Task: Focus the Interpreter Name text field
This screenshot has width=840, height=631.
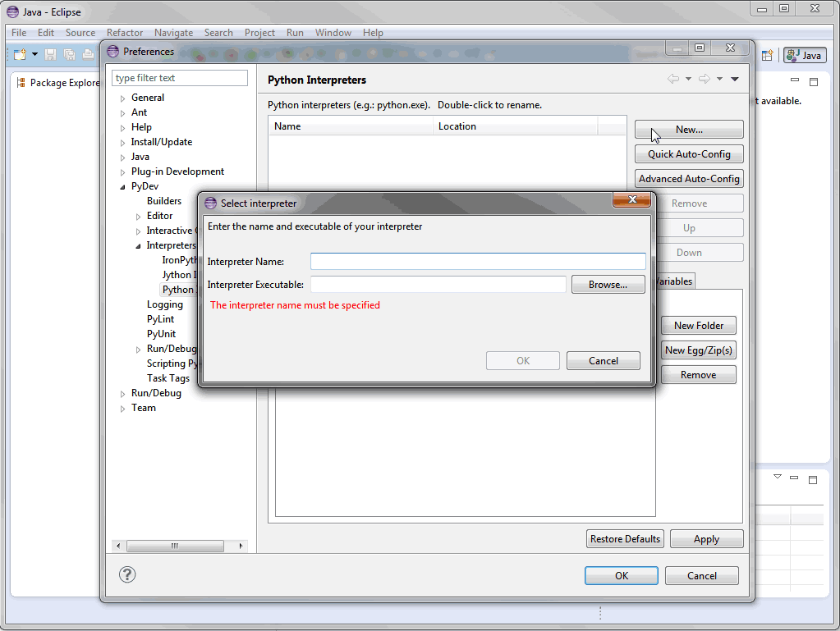Action: tap(478, 262)
